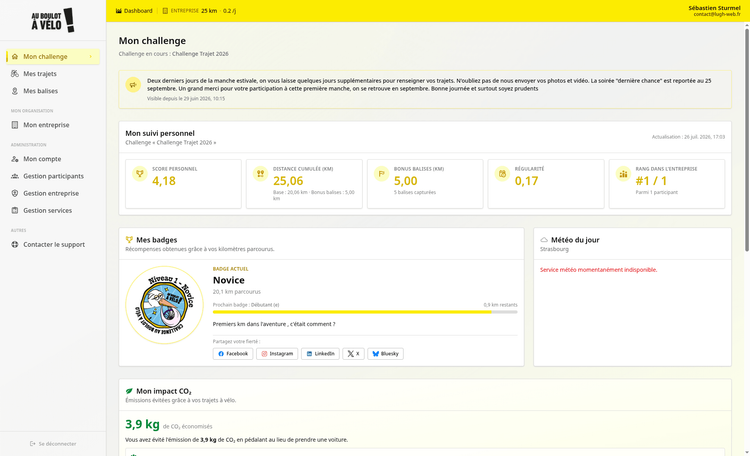Go to Gestion entreprise page
Screen dimensions: 750x456
click(51, 193)
